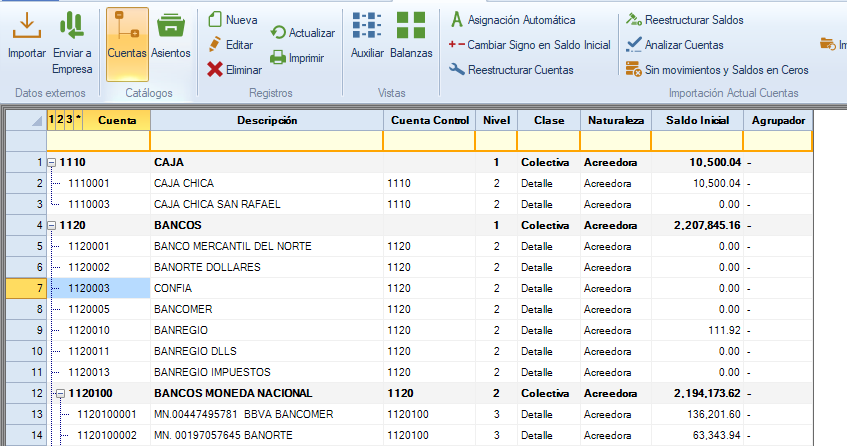This screenshot has height=446, width=847.
Task: Open the Auxiliar view
Action: (367, 27)
